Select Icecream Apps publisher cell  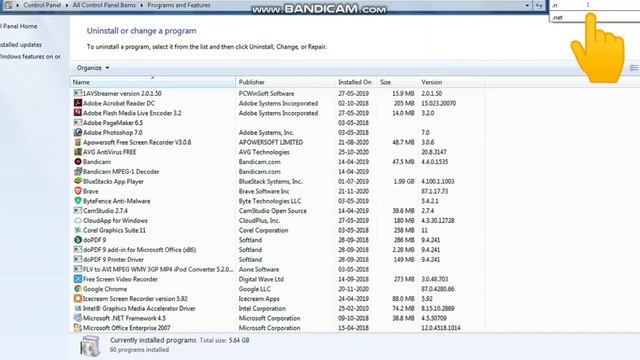tap(259, 299)
